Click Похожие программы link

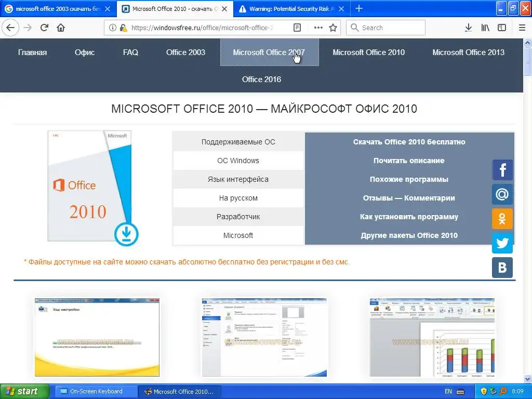[x=409, y=179]
